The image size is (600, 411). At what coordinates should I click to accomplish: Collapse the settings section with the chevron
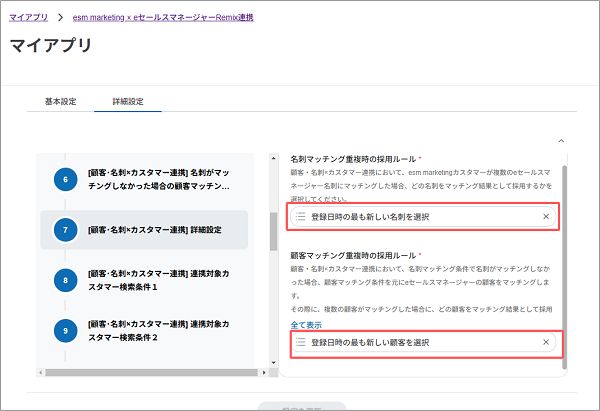560,142
